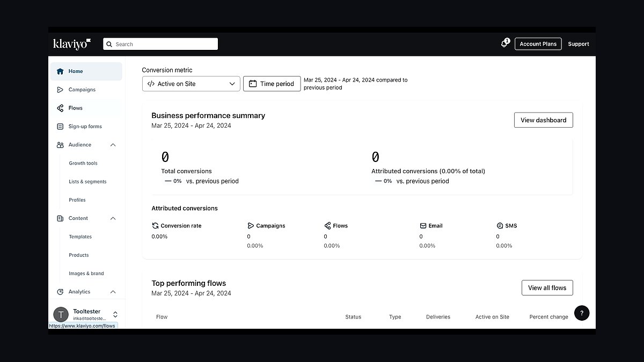Viewport: 644px width, 362px height.
Task: Open the Active on Site dropdown
Action: (x=191, y=84)
